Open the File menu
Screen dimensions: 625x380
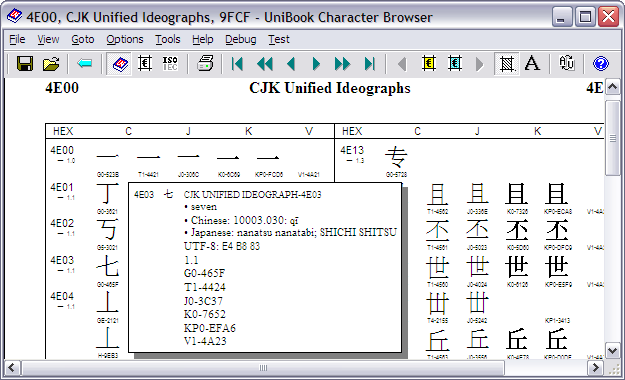pos(17,39)
